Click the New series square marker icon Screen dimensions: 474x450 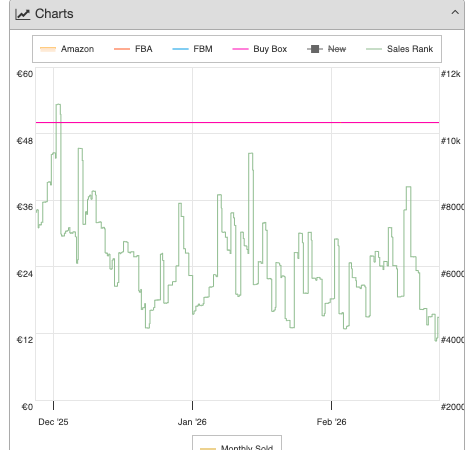315,49
